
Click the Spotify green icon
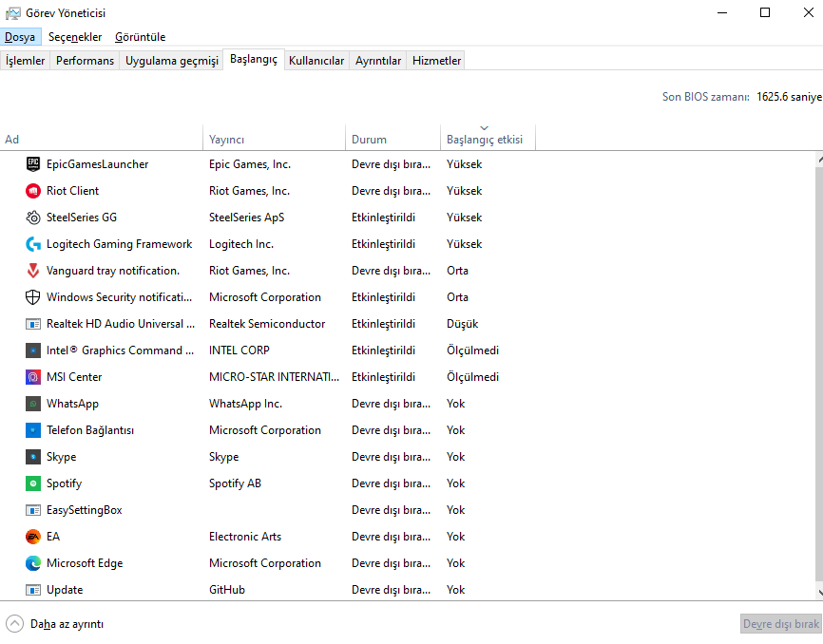[33, 483]
